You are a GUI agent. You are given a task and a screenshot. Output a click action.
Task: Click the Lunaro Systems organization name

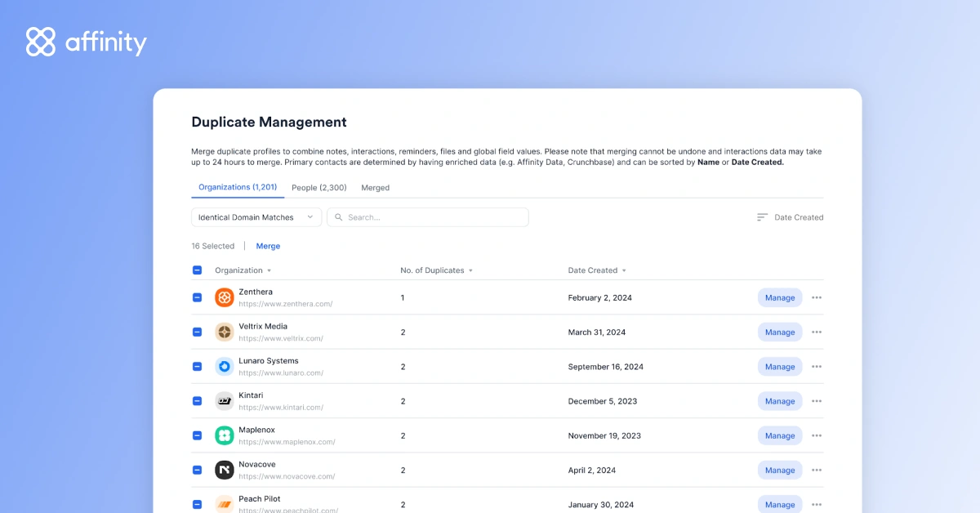point(269,361)
